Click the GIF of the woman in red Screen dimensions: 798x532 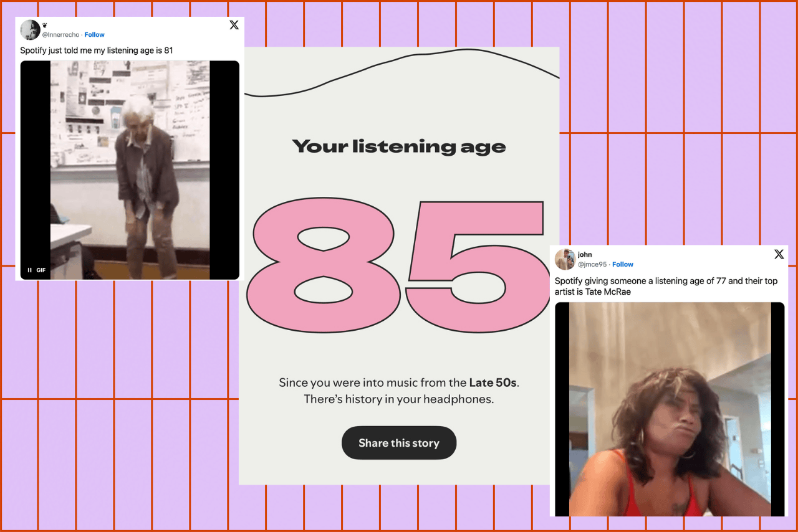tap(669, 409)
